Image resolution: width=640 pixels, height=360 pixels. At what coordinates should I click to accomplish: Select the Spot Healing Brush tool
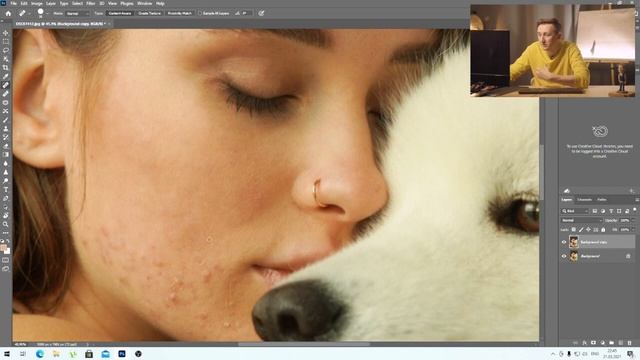(x=6, y=85)
